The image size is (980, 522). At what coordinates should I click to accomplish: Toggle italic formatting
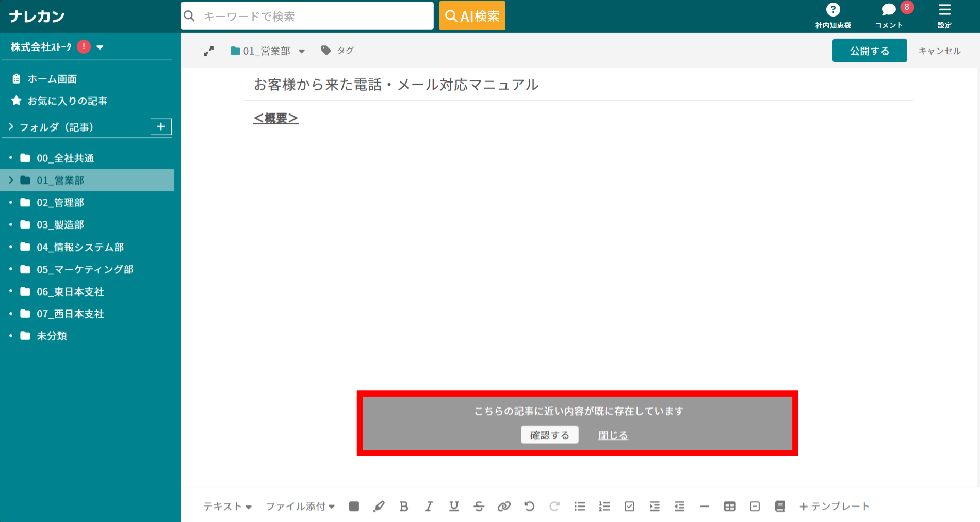point(429,506)
